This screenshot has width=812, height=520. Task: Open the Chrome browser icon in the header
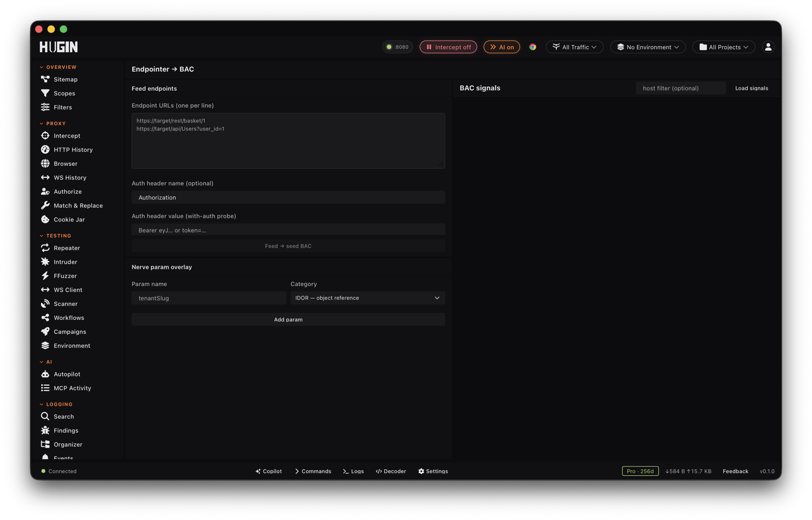pyautogui.click(x=532, y=47)
